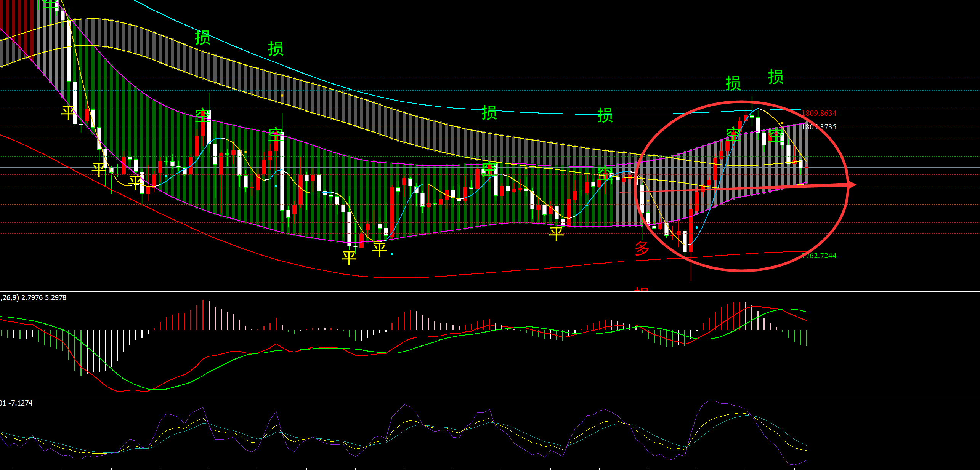
Task: Click the purple oscillator peak at far right panel
Action: 710,401
